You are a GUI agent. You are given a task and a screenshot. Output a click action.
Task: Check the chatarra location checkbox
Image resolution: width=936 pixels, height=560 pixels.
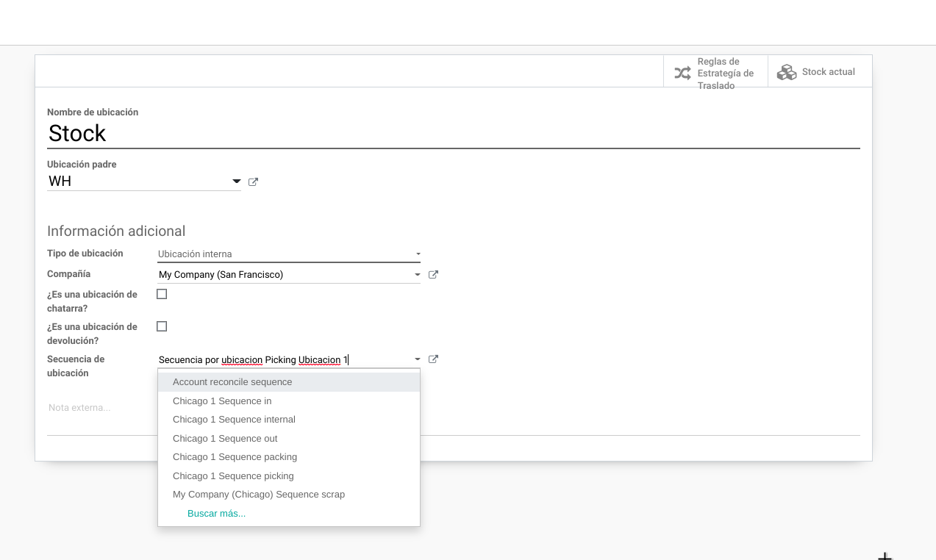tap(162, 294)
